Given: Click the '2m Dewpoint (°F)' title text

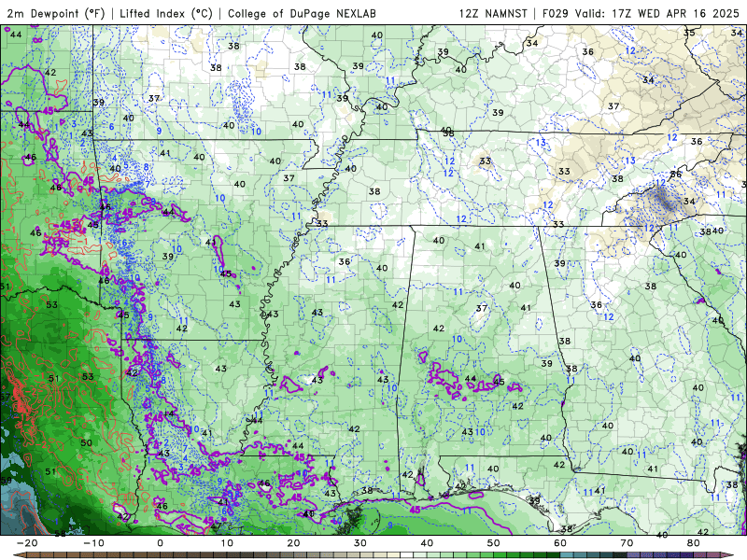Looking at the screenshot, I should pos(56,13).
